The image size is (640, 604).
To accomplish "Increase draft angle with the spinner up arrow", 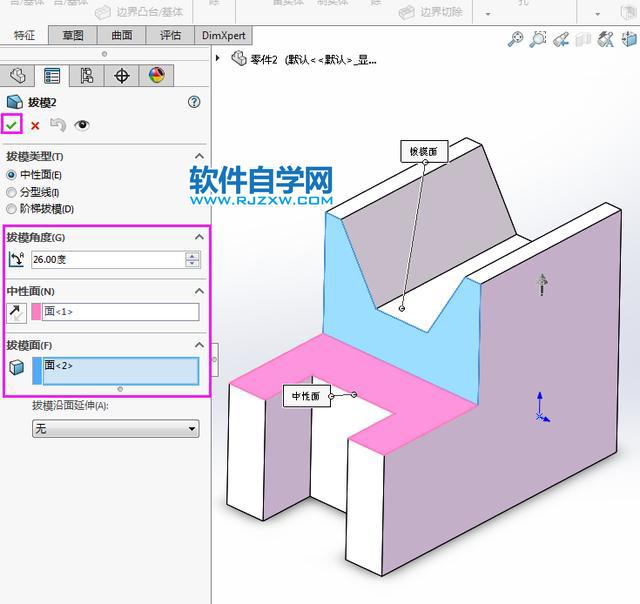I will click(192, 256).
